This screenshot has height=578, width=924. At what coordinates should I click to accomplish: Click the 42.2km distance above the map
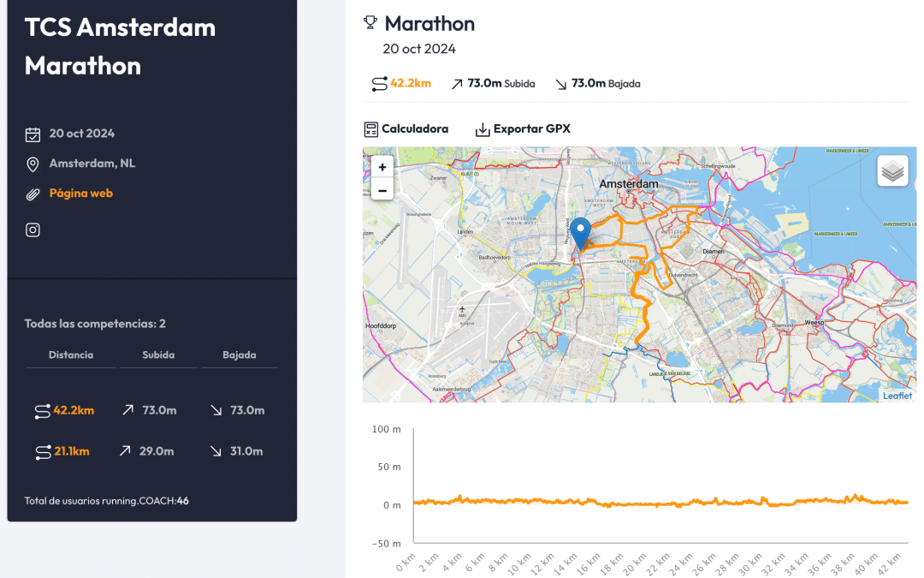click(410, 84)
